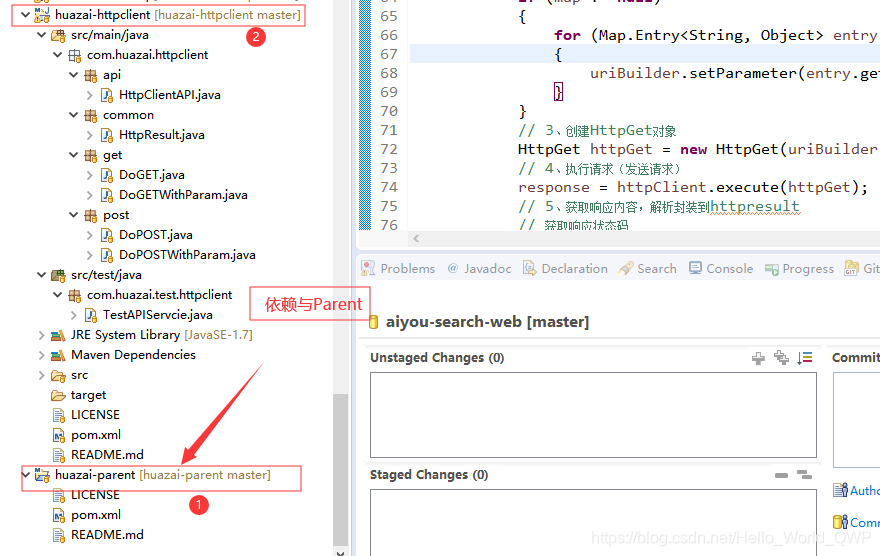Click the aiyou-search-web repository icon
Viewport: 880px width, 556px height.
point(373,323)
